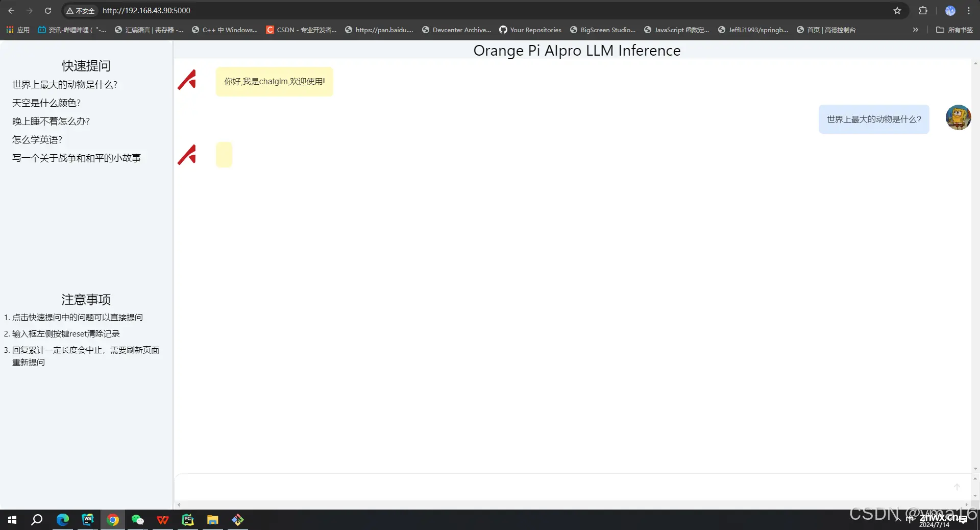Click the Orange Pi AIpro LLM Inference title

[577, 51]
